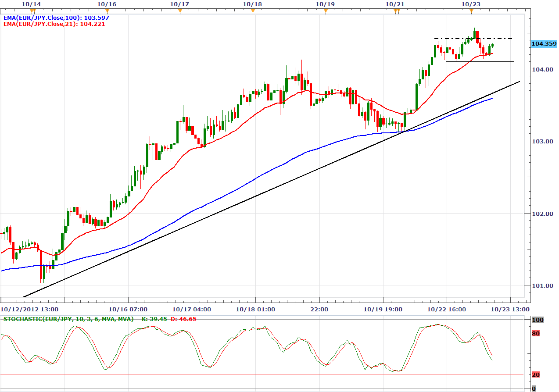This screenshot has height=392, width=559.
Task: Click the red 20 stochastic level tag
Action: (536, 374)
